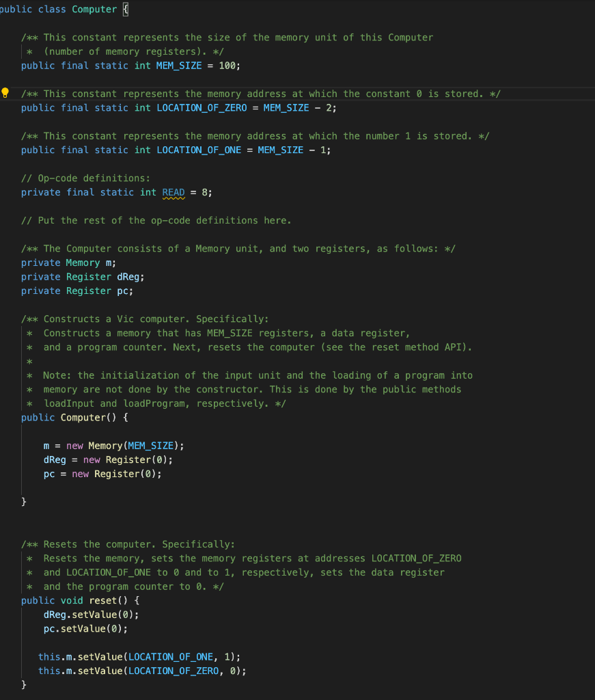595x700 pixels.
Task: Select the underlined READ identifier with warning squiggle
Action: pyautogui.click(x=173, y=192)
